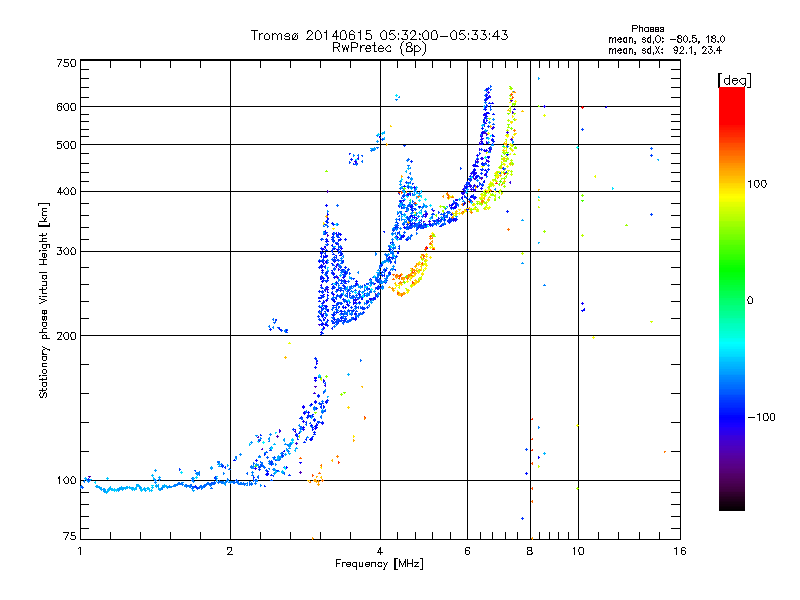Viewport: 800px width, 600px height.
Task: Click the 'Frequency [MHz]' axis title
Action: click(x=379, y=564)
